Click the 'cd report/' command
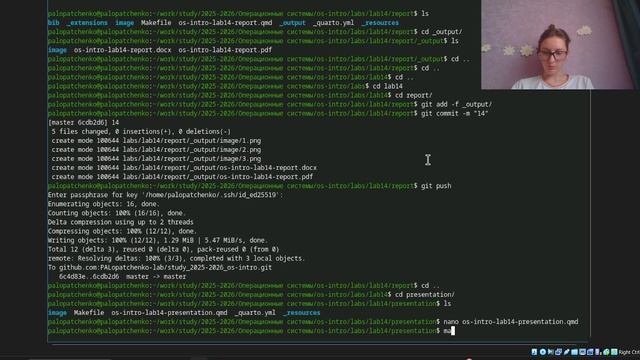This screenshot has width=640, height=360. 413,95
